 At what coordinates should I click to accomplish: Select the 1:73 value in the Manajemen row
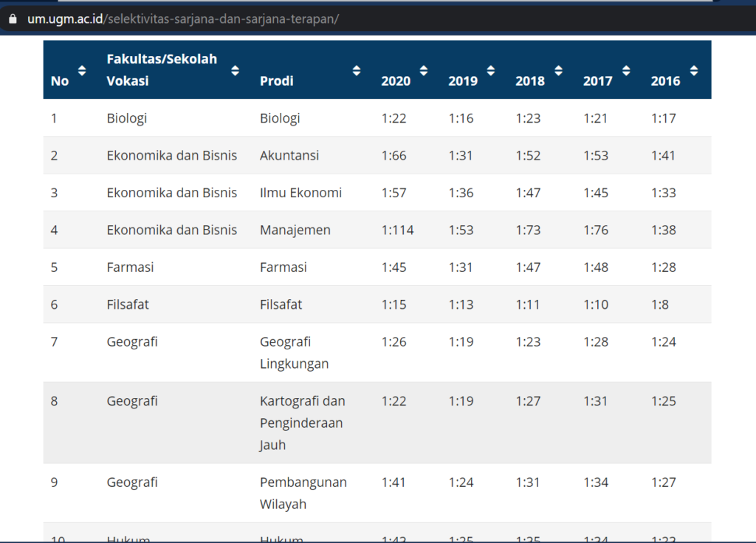pyautogui.click(x=528, y=230)
